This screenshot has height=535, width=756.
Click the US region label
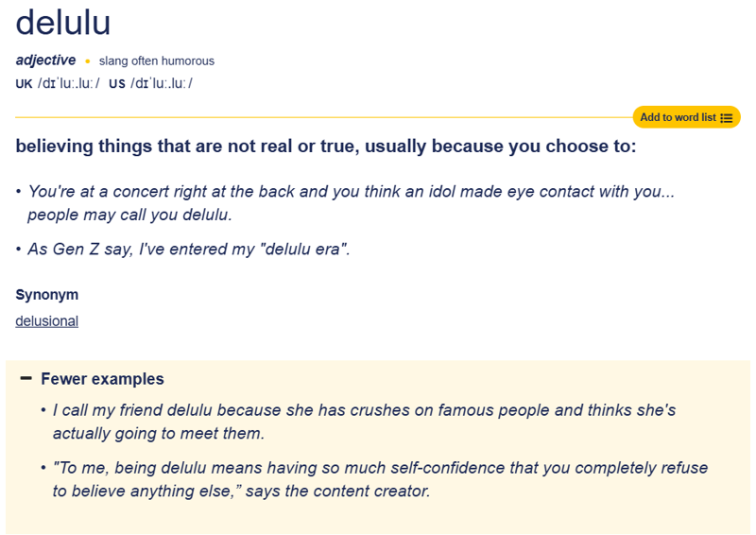(x=117, y=83)
